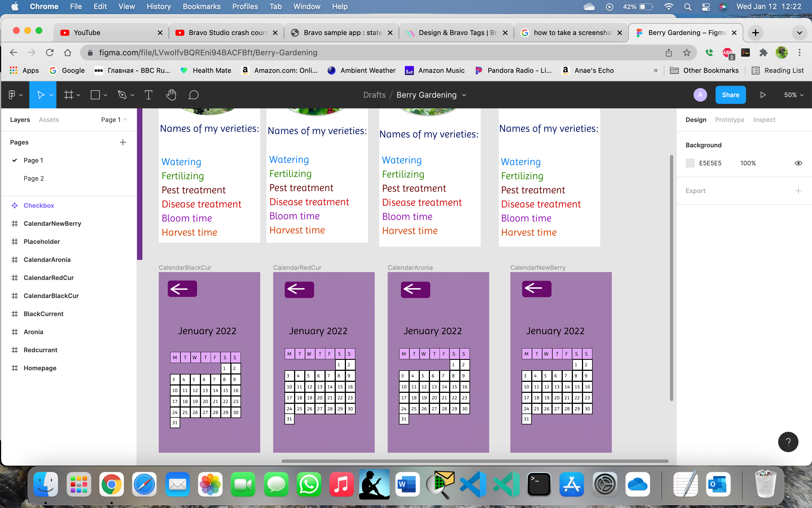Open the Drafts breadcrumb link
The height and width of the screenshot is (508, 812).
[x=374, y=95]
